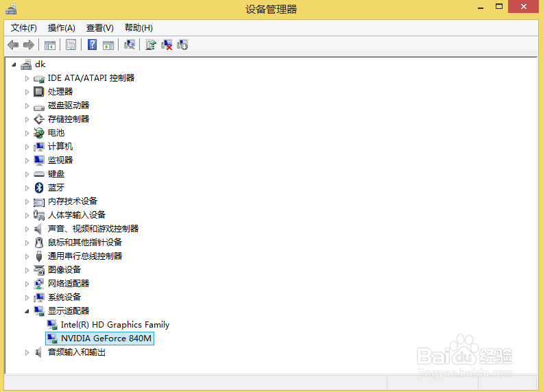Viewport: 543px width, 392px height.
Task: Select the 鼠标和其他指针设备 label
Action: click(x=85, y=243)
